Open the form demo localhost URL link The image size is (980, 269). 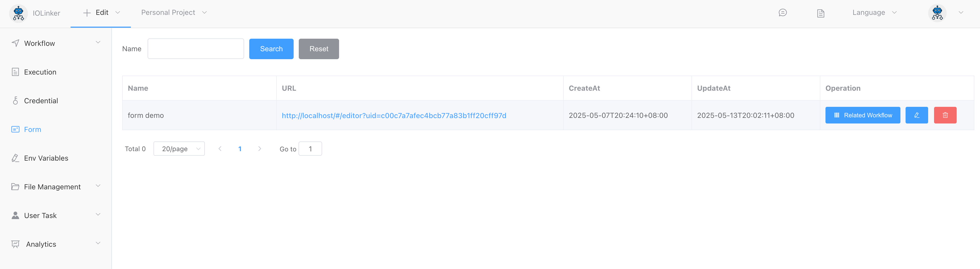(394, 116)
